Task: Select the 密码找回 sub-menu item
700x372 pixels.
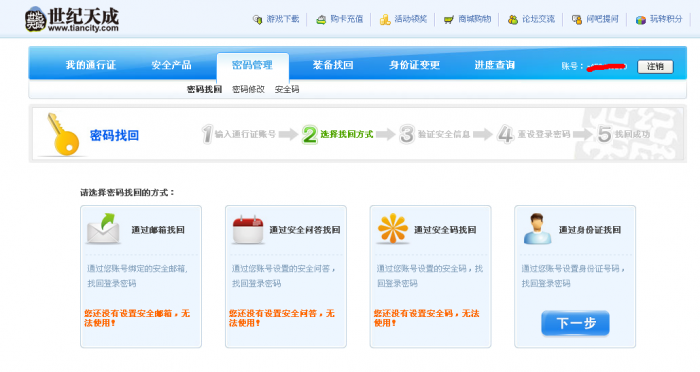Action: click(204, 89)
